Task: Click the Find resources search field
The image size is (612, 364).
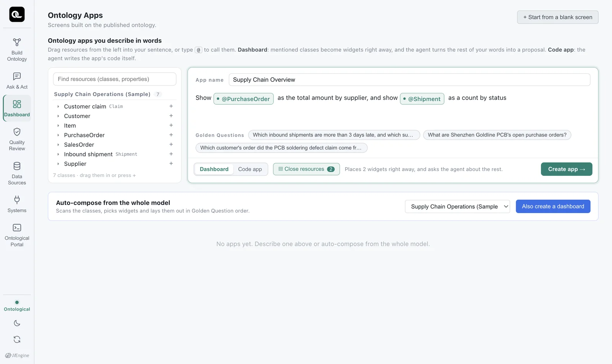Action: click(x=115, y=79)
